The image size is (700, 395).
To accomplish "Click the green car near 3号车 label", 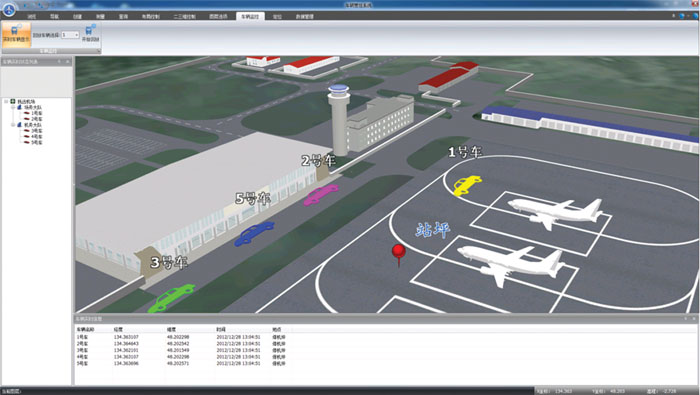I will click(171, 298).
